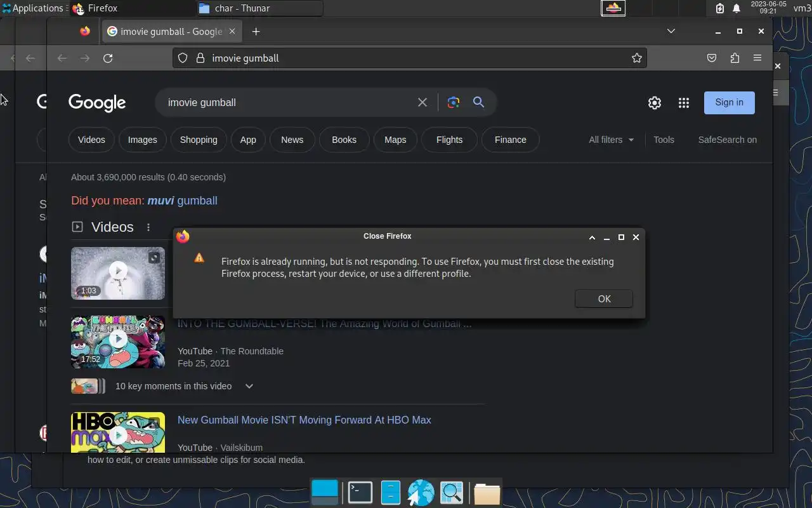
Task: Open the Save to Pocket icon
Action: tap(712, 58)
